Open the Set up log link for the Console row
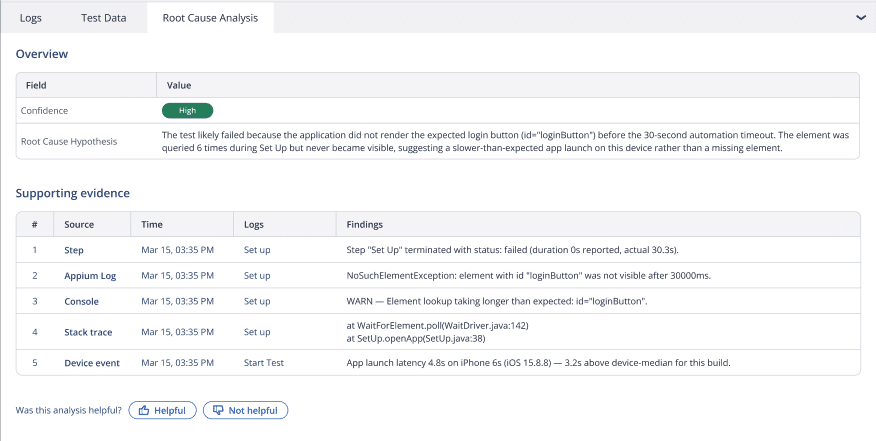The image size is (876, 441). point(257,301)
